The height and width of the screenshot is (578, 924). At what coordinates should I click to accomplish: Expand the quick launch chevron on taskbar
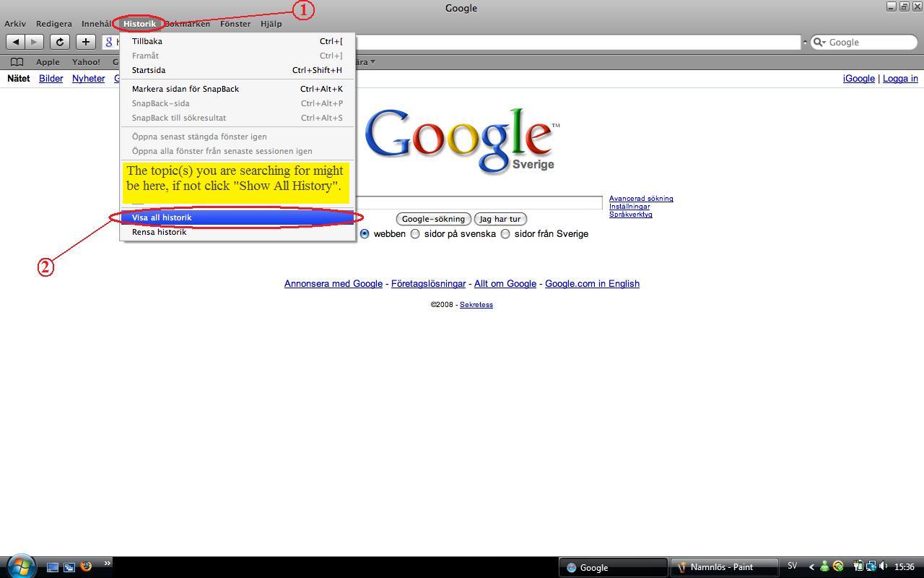tap(108, 563)
